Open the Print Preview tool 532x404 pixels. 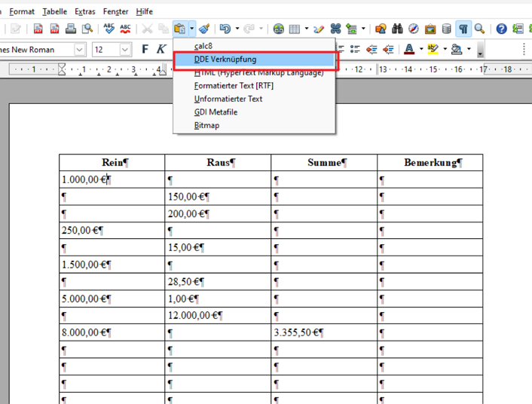(x=87, y=29)
